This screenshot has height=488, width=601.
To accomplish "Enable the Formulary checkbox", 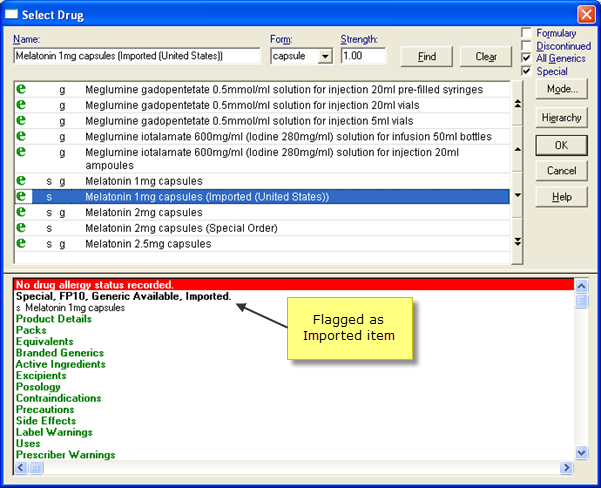I will [527, 33].
